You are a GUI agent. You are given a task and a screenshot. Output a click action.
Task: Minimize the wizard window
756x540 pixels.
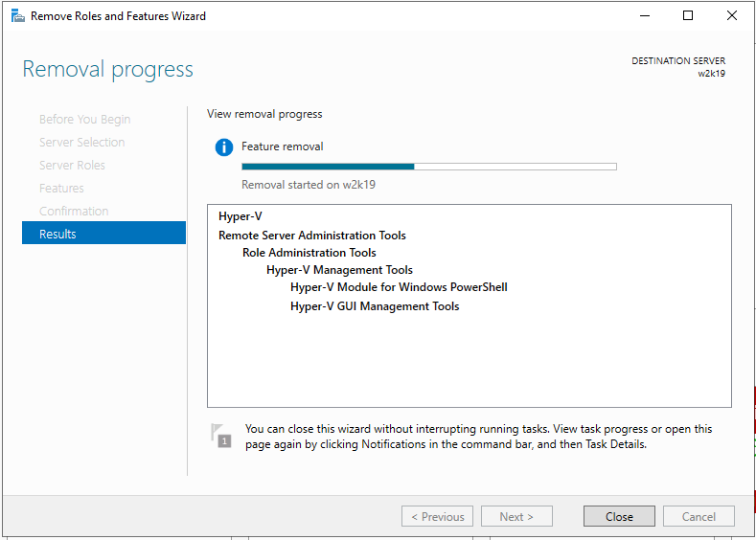point(644,15)
